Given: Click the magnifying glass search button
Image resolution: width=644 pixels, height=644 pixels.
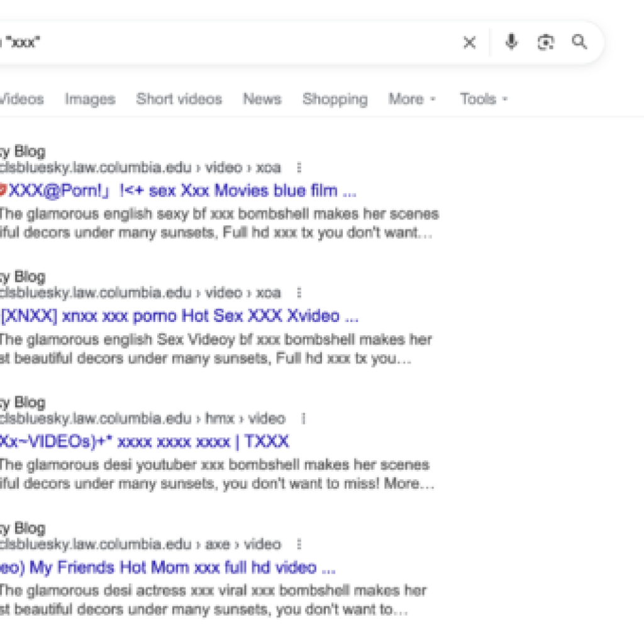Looking at the screenshot, I should pyautogui.click(x=579, y=42).
